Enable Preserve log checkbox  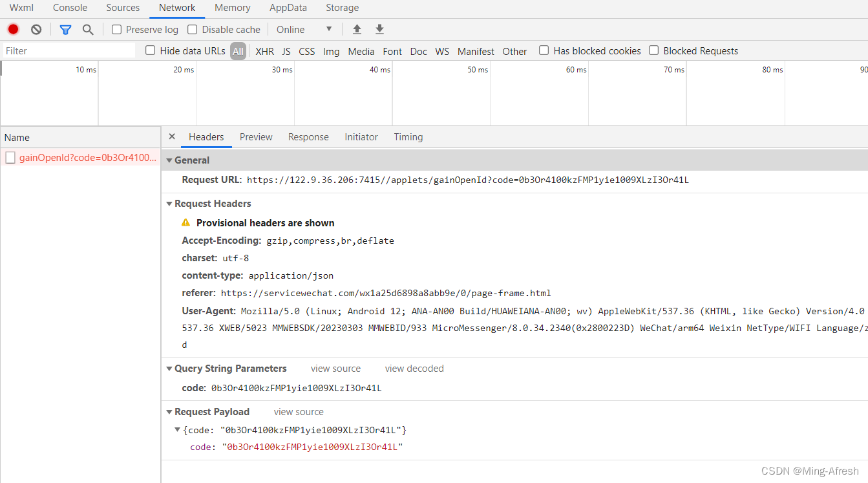(116, 29)
